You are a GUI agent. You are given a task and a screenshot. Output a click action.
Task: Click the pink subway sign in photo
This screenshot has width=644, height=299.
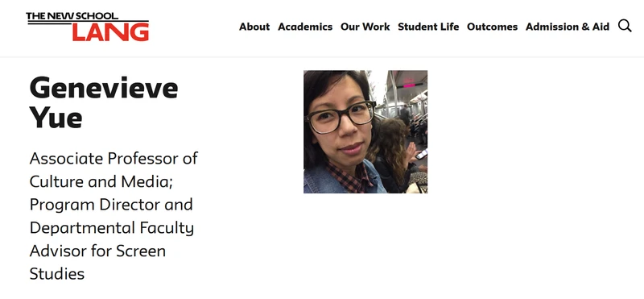coord(409,85)
